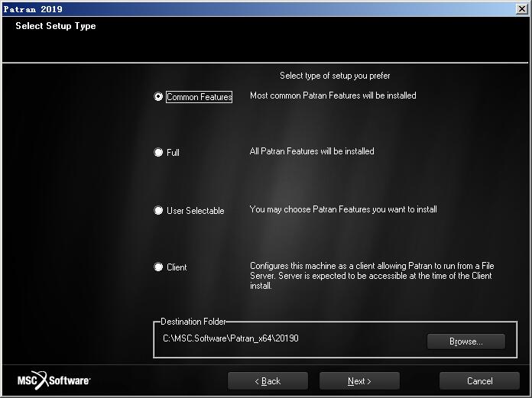Click the 'All Patran Features will be installed' description

pos(312,151)
